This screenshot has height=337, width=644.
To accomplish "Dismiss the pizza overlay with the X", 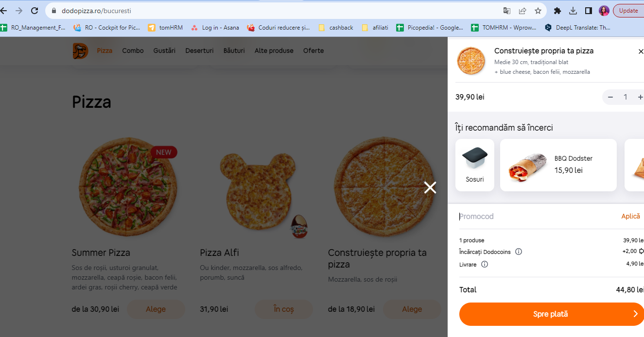I will [x=430, y=187].
